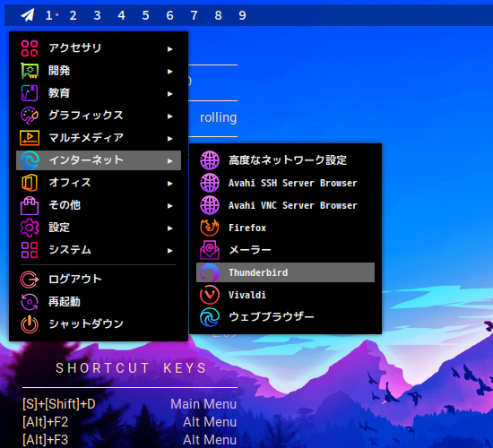Choose シャットダウン from the menu
This screenshot has height=448, width=493.
point(99,324)
